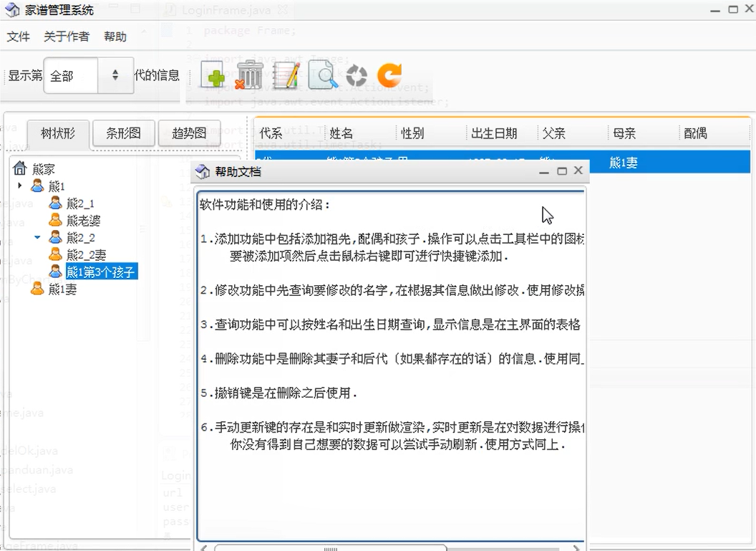The height and width of the screenshot is (551, 756).
Task: Select tree item 熊1妻
Action: point(63,289)
